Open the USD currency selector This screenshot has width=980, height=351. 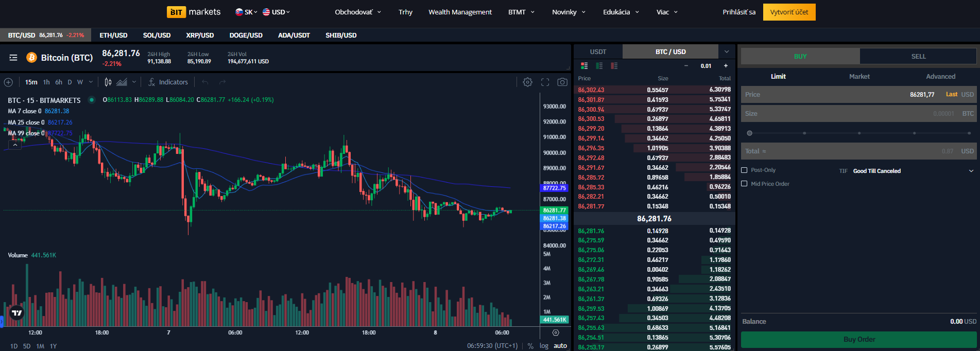click(x=277, y=12)
